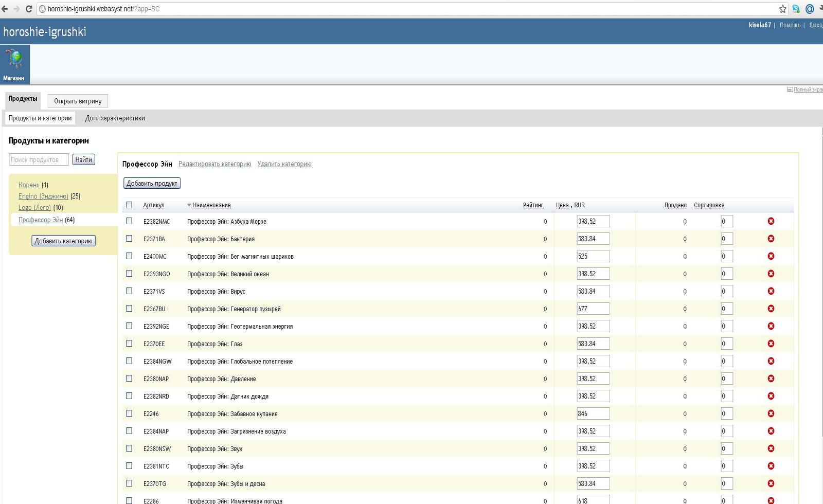
Task: Open the Корень category
Action: click(x=29, y=185)
